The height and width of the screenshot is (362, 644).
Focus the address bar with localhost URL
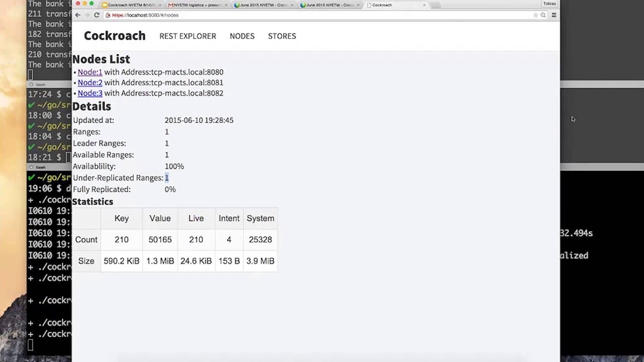[x=326, y=15]
